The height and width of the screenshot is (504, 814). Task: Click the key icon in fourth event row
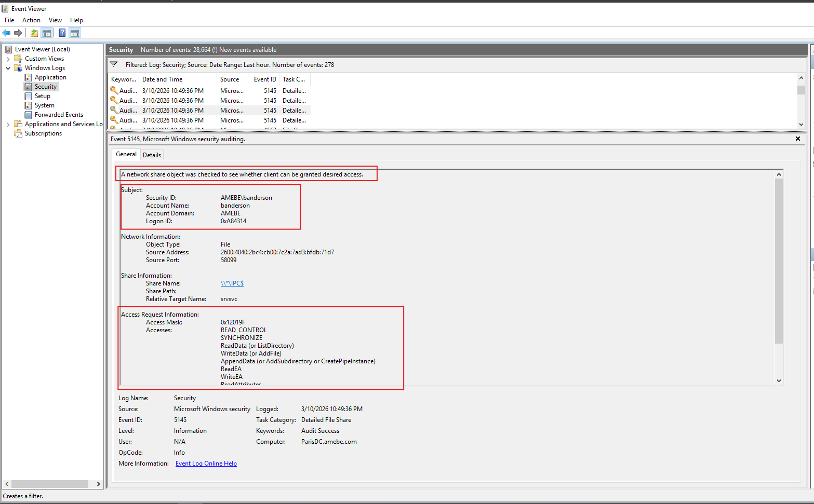[x=114, y=120]
